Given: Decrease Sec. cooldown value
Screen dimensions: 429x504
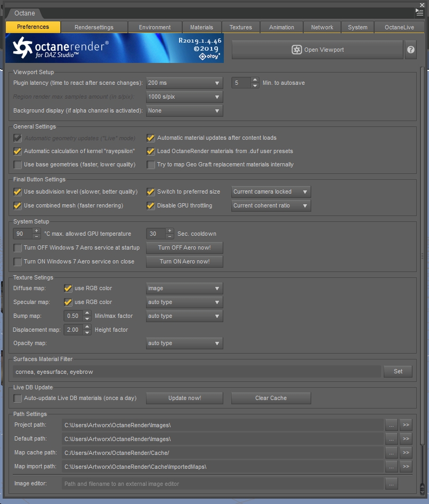Looking at the screenshot, I should [169, 237].
